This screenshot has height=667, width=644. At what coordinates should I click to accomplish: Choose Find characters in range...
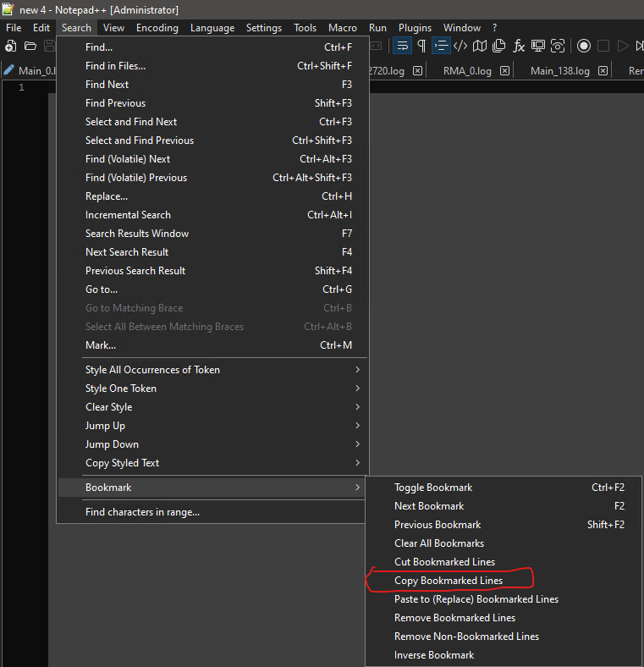212,512
